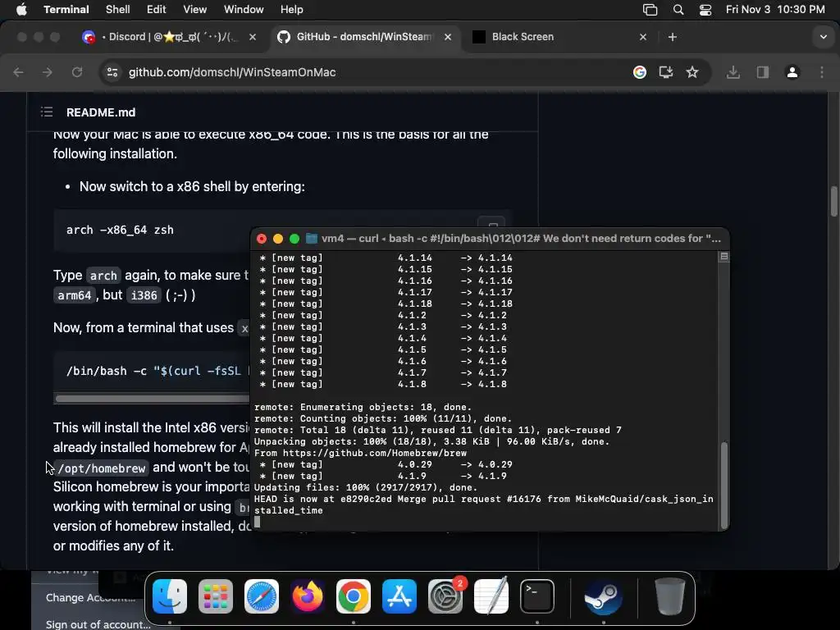The height and width of the screenshot is (630, 840).
Task: Open Spotlight search in menu bar
Action: click(x=678, y=10)
